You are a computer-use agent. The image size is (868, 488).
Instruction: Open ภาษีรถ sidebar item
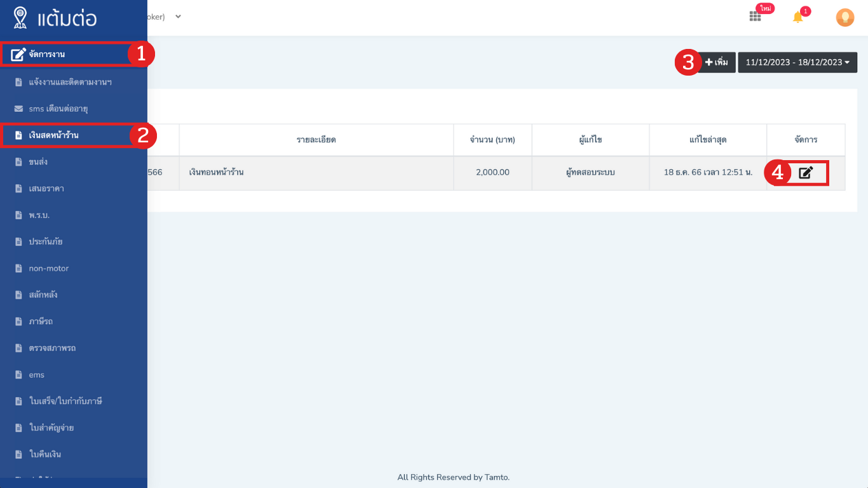[x=74, y=322]
